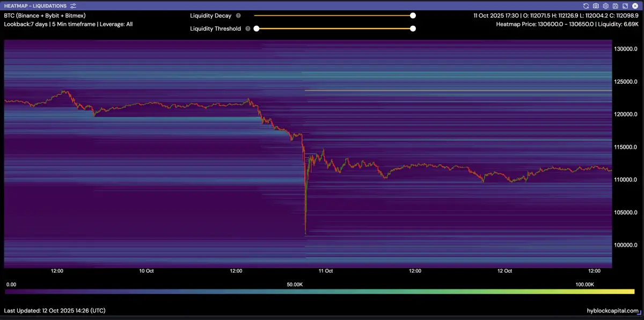
Task: Click the 0.00 color scale label
Action: [11, 285]
